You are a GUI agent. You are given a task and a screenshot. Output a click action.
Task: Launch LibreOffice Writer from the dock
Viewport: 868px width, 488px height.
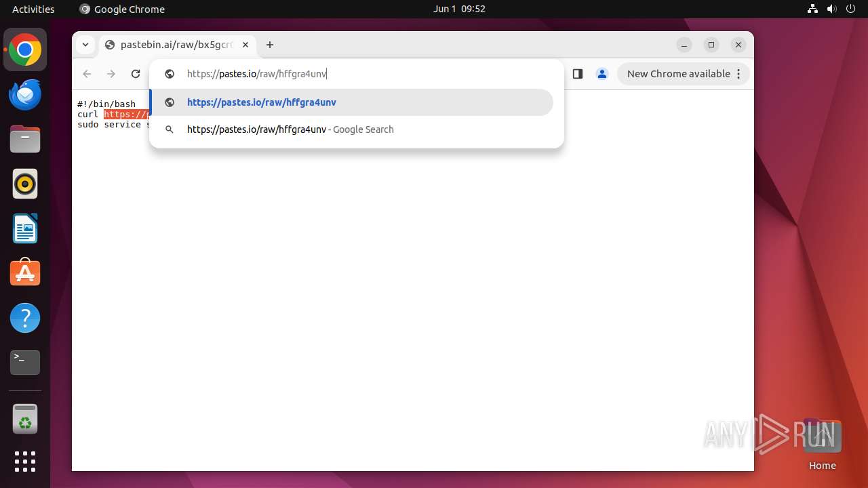25,228
